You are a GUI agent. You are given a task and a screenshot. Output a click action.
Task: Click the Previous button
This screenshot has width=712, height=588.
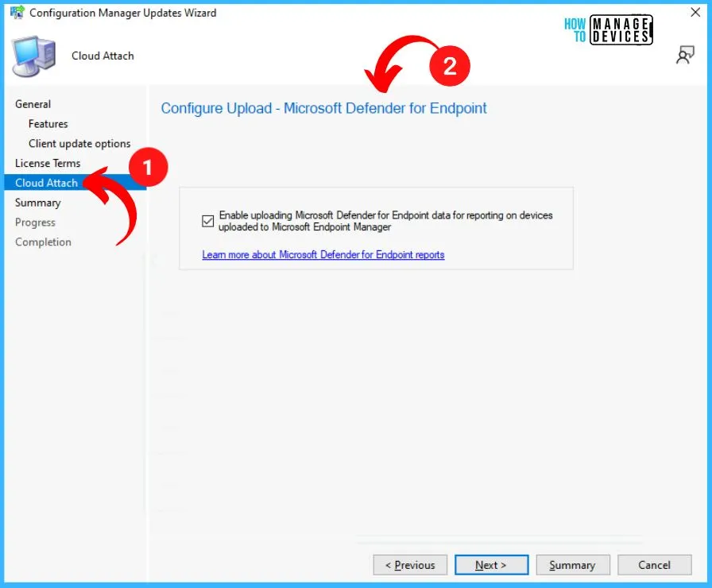[x=410, y=565]
